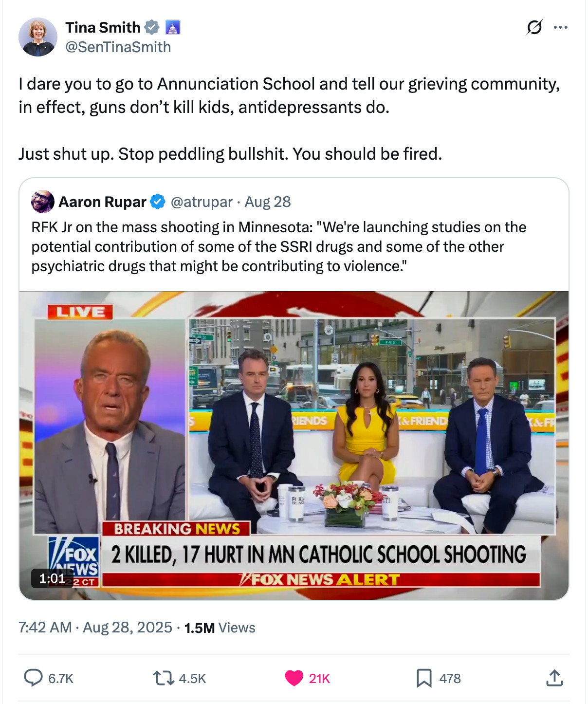Click the share upload icon
The image size is (588, 704).
pyautogui.click(x=554, y=678)
